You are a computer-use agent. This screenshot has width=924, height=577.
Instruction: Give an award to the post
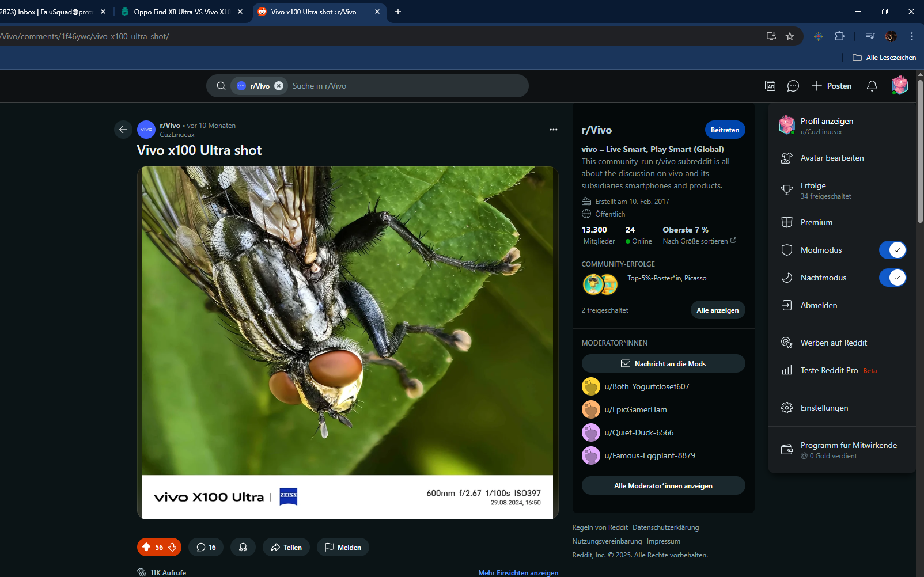tap(243, 547)
